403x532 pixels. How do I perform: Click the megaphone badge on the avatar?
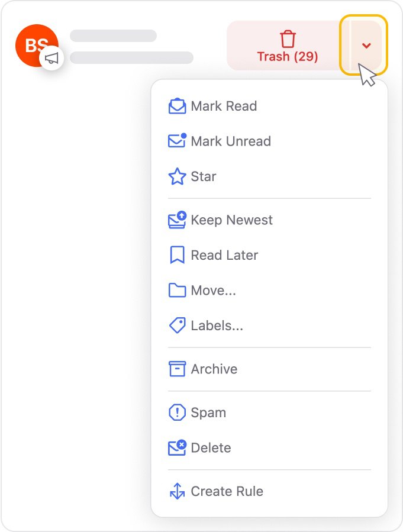(x=51, y=59)
